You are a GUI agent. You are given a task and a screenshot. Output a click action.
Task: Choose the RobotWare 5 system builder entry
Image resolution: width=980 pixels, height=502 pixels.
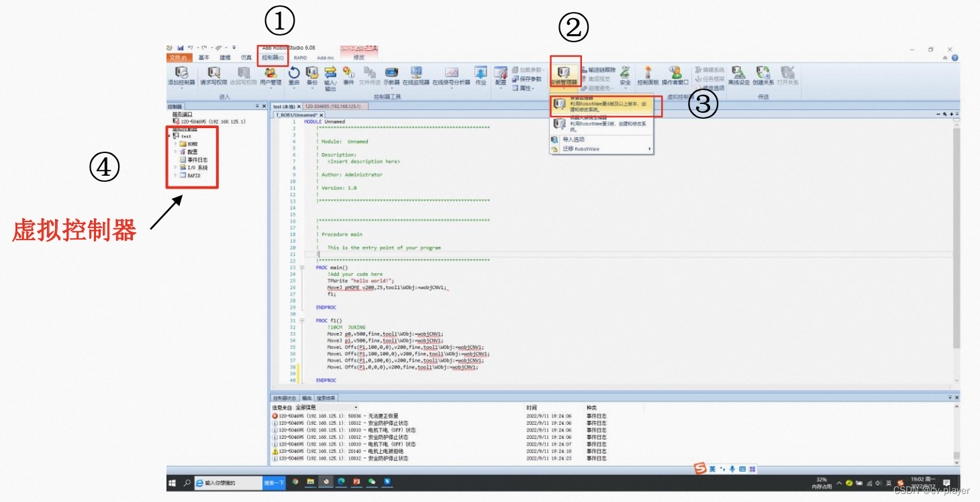click(601, 125)
